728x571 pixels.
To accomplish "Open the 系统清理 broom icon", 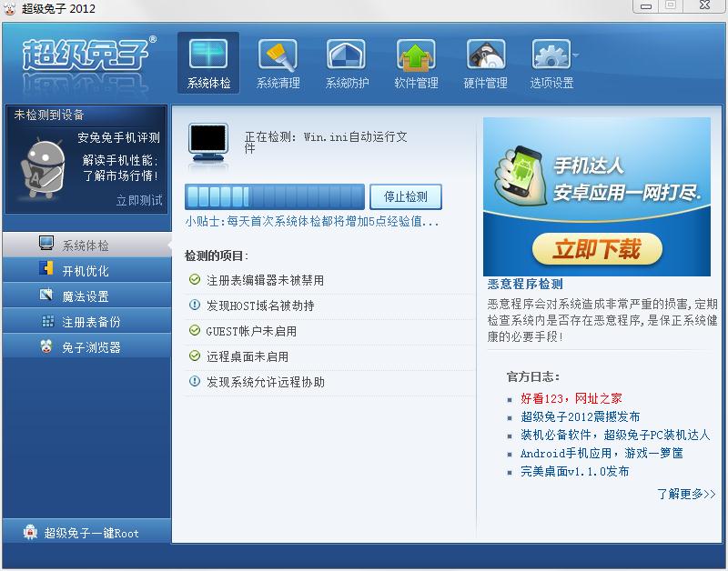I will pyautogui.click(x=278, y=55).
